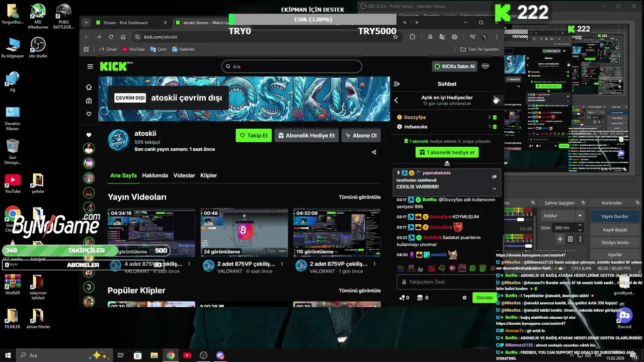This screenshot has height=362, width=644.
Task: Open Chrome three-dot menu
Action: pos(497,37)
